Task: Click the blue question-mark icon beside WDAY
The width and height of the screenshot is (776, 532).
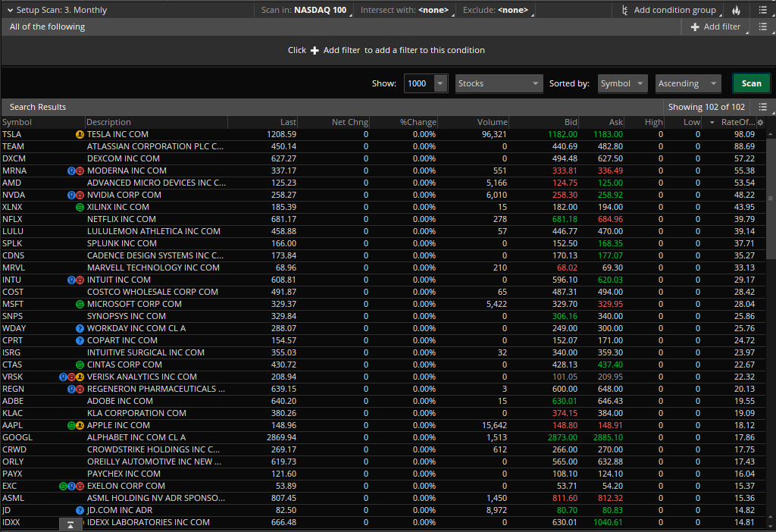Action: pos(80,328)
